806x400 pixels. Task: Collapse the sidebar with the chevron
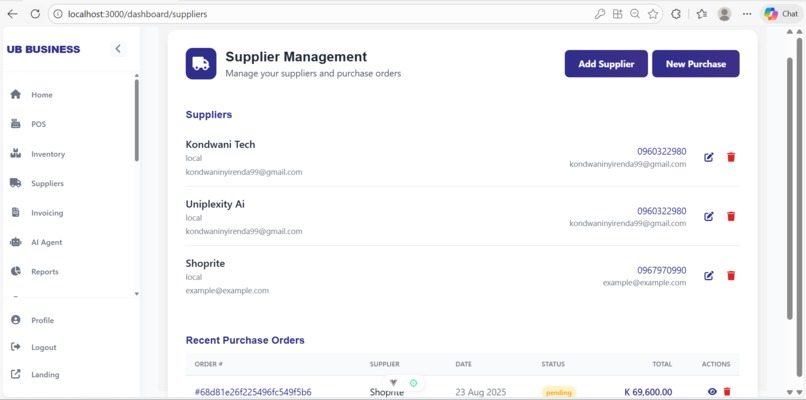pos(118,49)
